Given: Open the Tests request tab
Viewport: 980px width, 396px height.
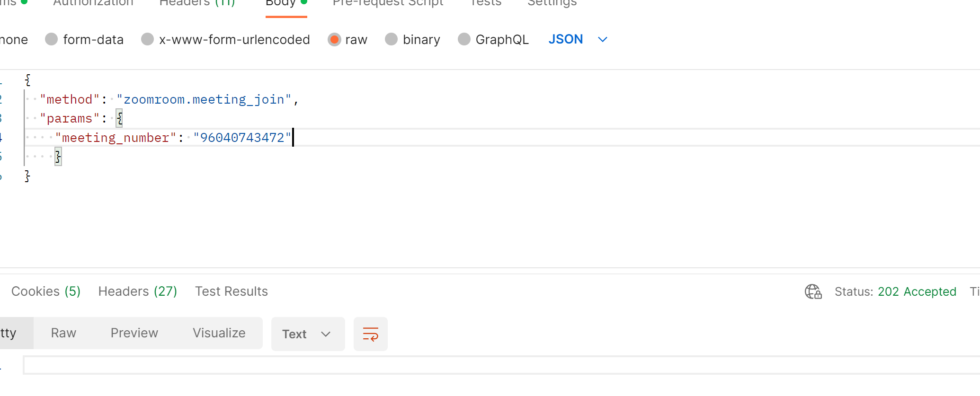Looking at the screenshot, I should click(485, 3).
